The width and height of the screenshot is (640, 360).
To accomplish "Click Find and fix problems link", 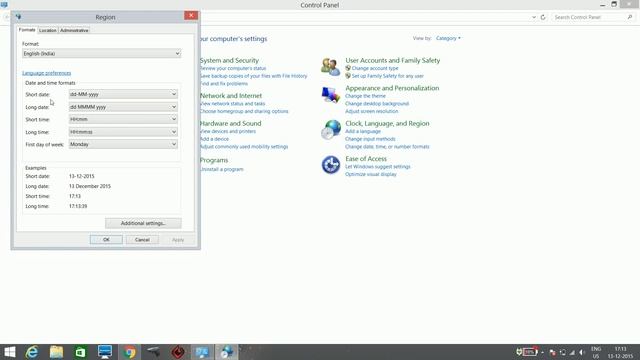I will [x=224, y=83].
